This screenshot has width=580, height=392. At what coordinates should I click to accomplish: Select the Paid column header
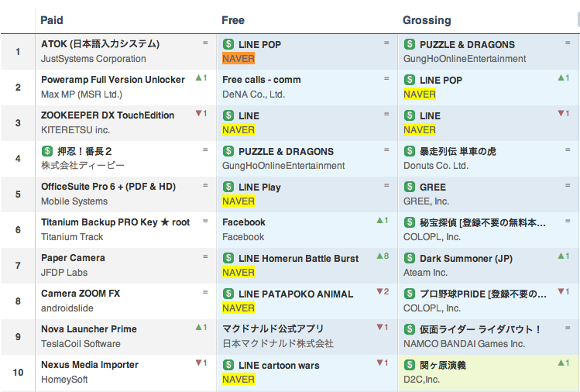coord(52,20)
